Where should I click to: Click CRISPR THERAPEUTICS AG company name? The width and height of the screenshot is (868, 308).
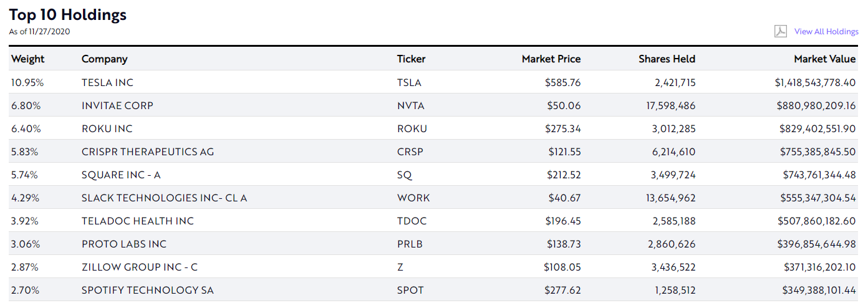pyautogui.click(x=148, y=152)
